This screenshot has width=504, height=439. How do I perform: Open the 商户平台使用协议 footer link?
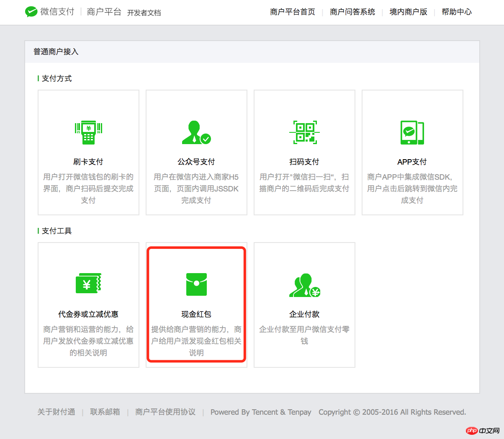click(165, 412)
